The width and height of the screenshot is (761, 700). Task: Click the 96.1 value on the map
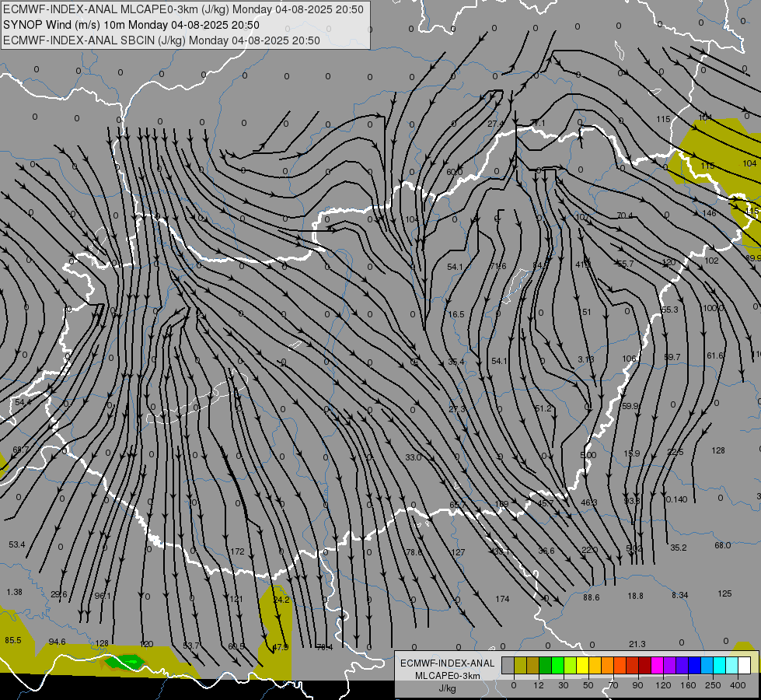click(103, 596)
